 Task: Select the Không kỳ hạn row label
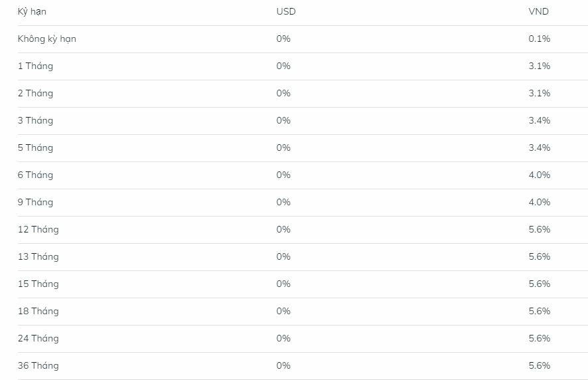coord(46,39)
